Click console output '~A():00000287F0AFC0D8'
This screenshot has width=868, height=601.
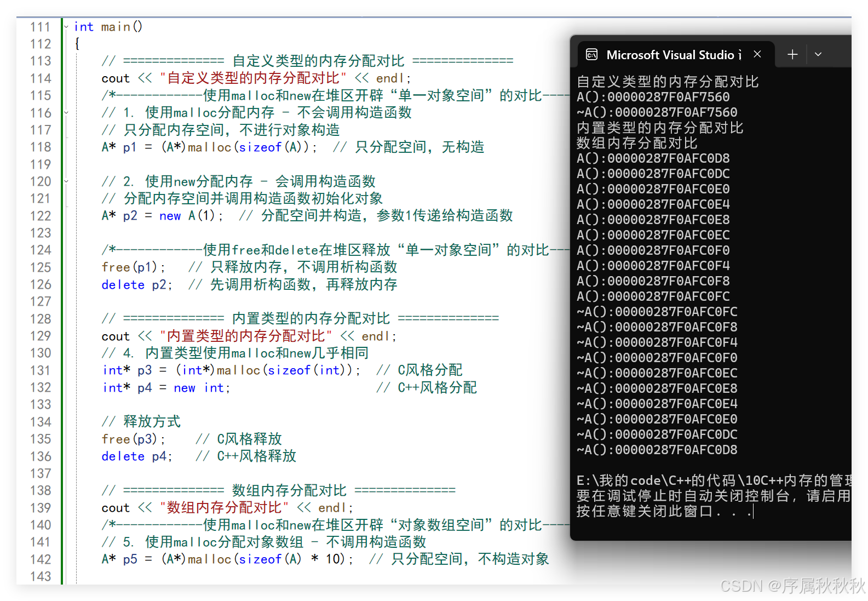[x=657, y=450]
